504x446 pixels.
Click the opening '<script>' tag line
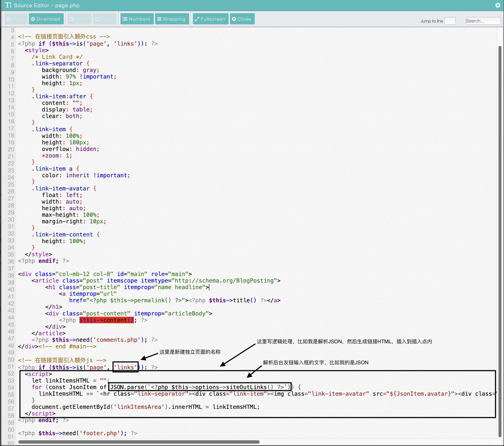[x=38, y=374]
